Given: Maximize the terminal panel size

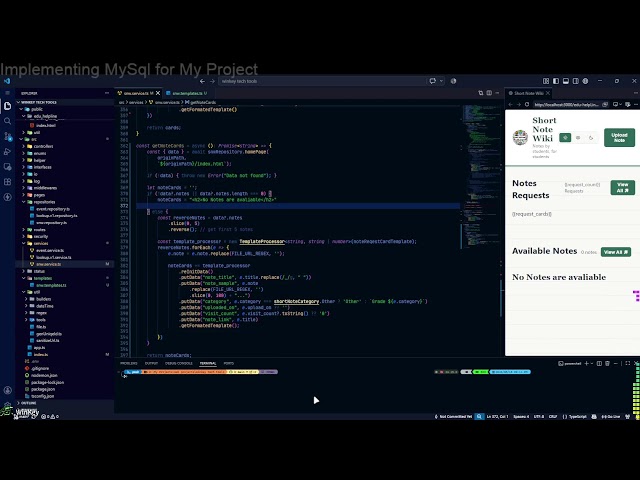Looking at the screenshot, I should click(628, 363).
